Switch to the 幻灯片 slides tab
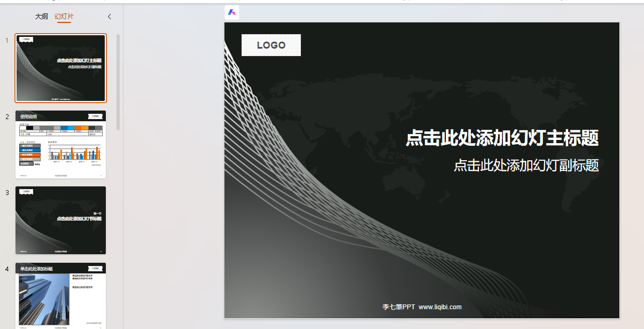Viewport: 644px width, 329px height. click(64, 17)
